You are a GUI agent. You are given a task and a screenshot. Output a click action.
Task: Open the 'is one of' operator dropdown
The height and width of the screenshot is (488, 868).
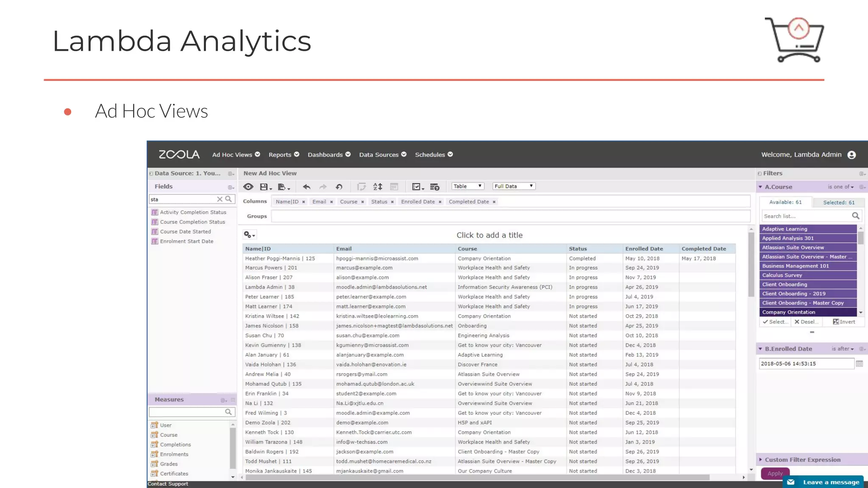point(841,187)
